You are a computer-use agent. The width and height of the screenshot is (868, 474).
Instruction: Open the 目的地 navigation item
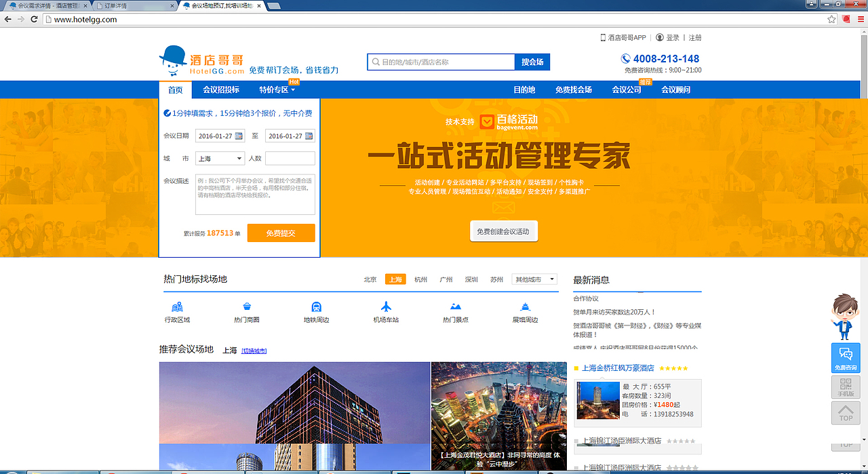point(524,90)
